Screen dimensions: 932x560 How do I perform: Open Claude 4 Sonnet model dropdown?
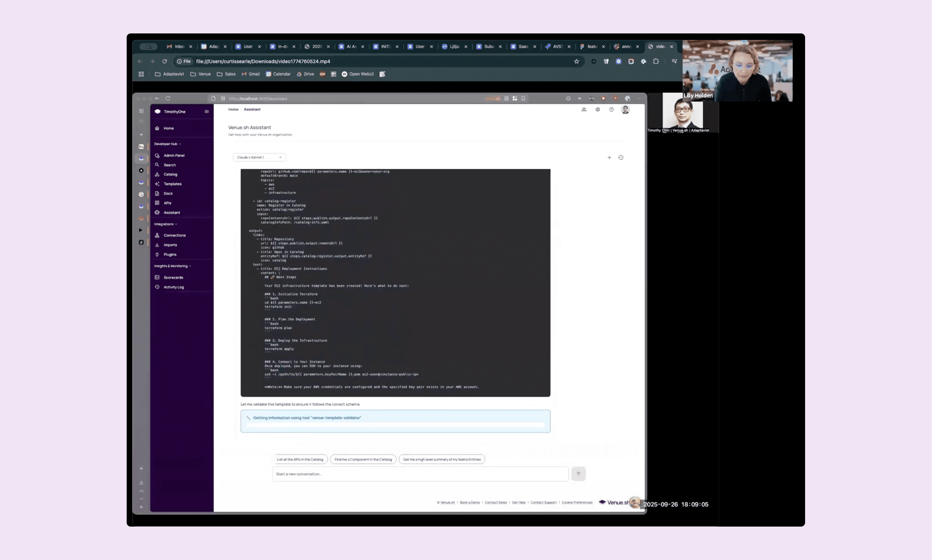coord(259,157)
